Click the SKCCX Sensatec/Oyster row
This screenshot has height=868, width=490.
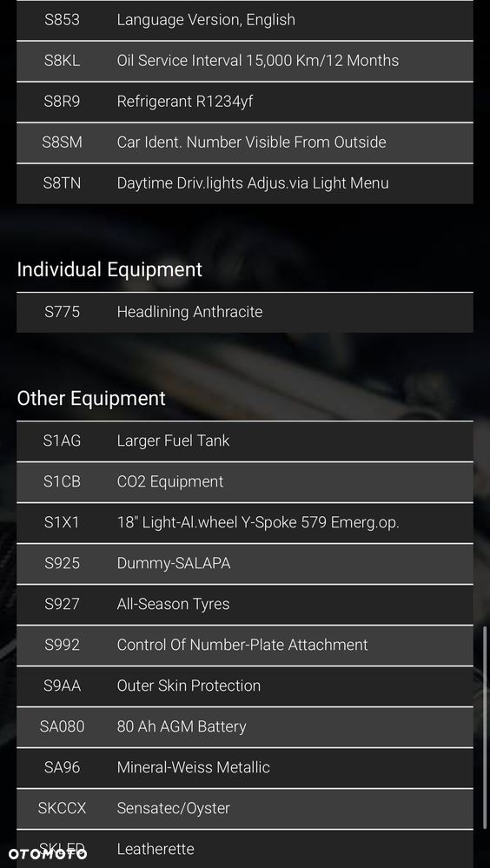[245, 809]
